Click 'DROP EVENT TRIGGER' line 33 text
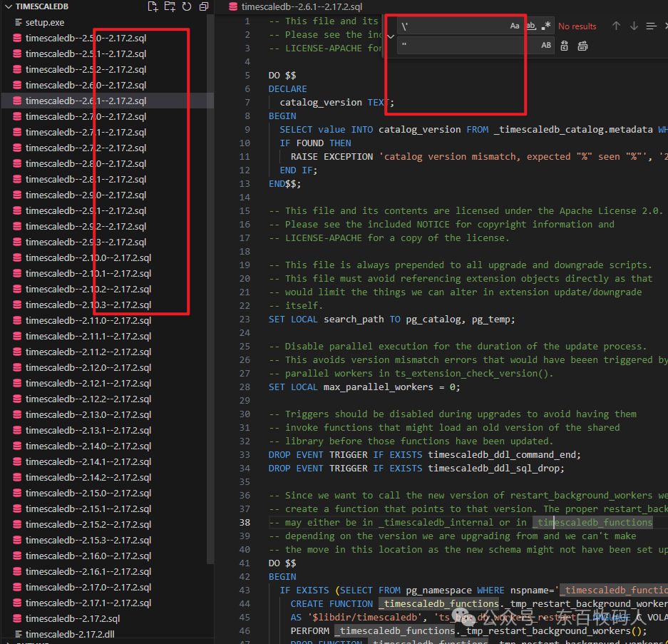668x644 pixels. [x=424, y=455]
